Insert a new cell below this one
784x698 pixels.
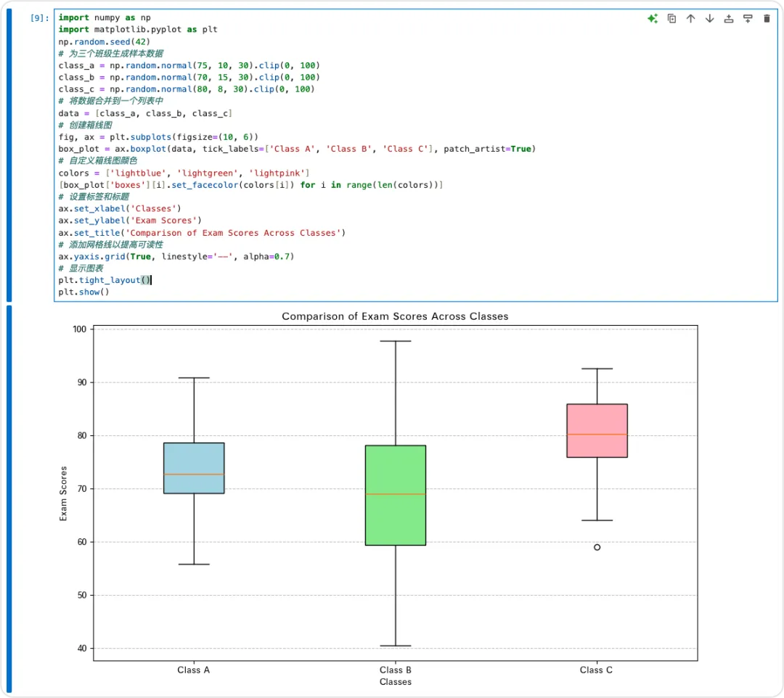(x=748, y=18)
